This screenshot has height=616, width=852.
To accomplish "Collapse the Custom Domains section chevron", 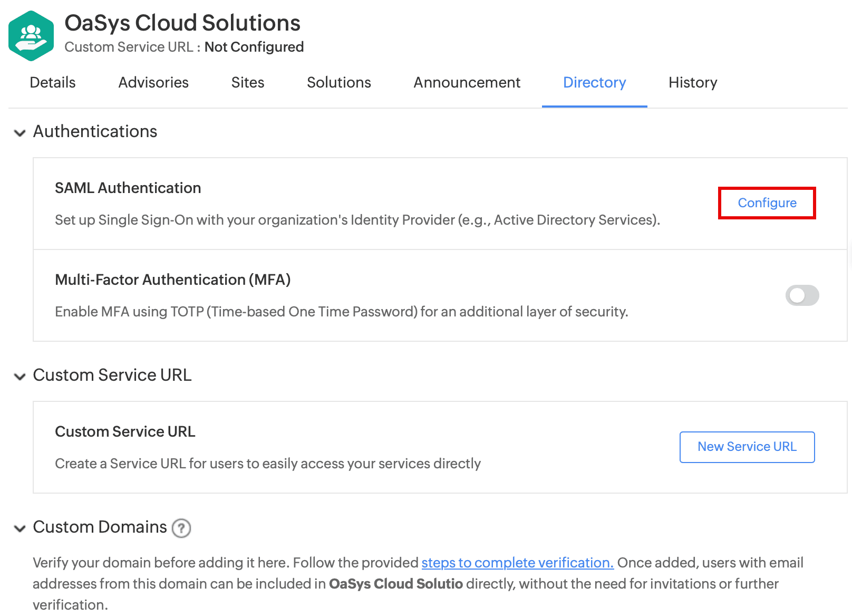I will [x=20, y=528].
